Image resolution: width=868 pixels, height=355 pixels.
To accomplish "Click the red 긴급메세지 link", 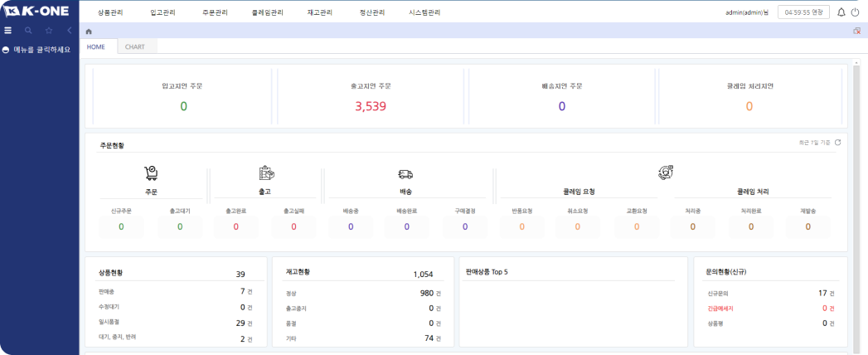I will pyautogui.click(x=720, y=308).
